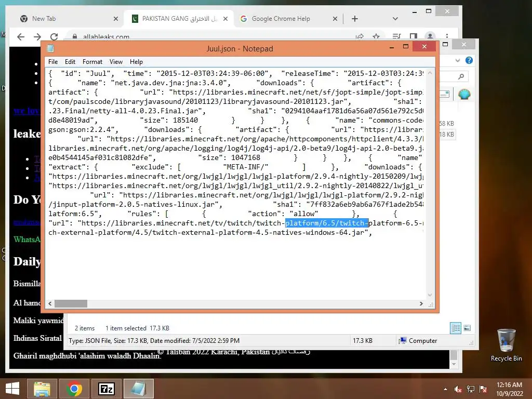Switch Explorer to large icons view
The height and width of the screenshot is (399, 532).
[x=467, y=328]
